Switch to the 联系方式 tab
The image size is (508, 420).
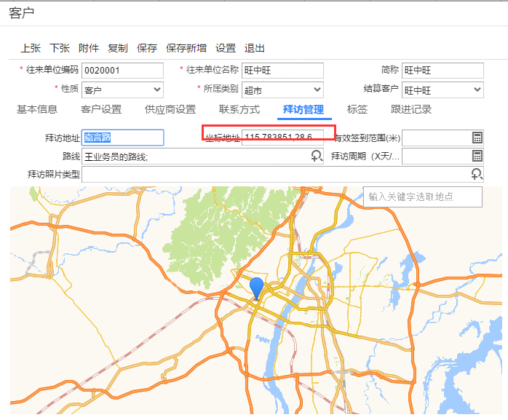239,110
